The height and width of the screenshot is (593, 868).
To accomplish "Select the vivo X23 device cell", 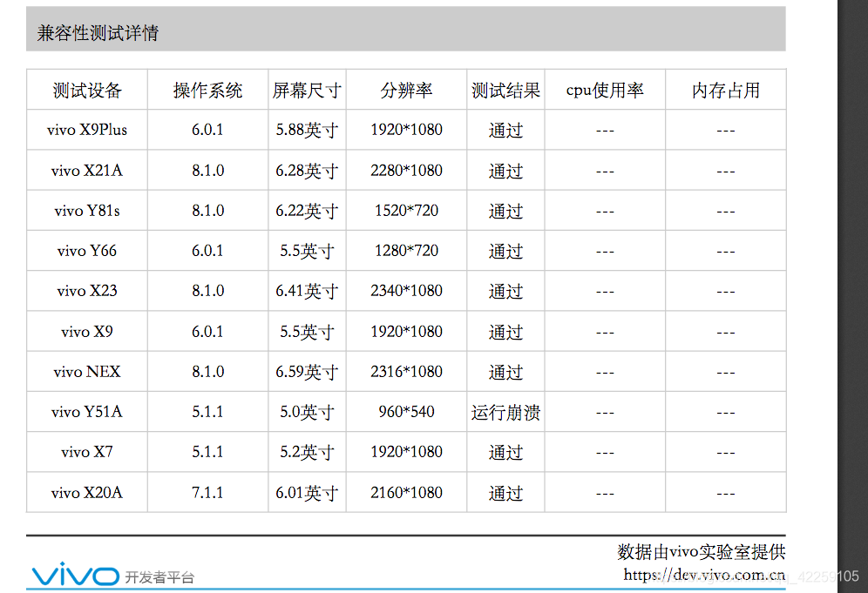I will [87, 291].
